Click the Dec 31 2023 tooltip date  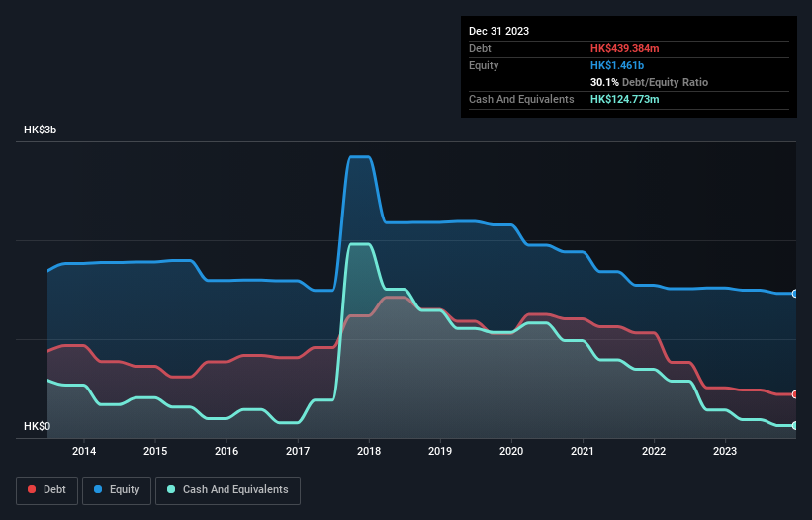(498, 31)
